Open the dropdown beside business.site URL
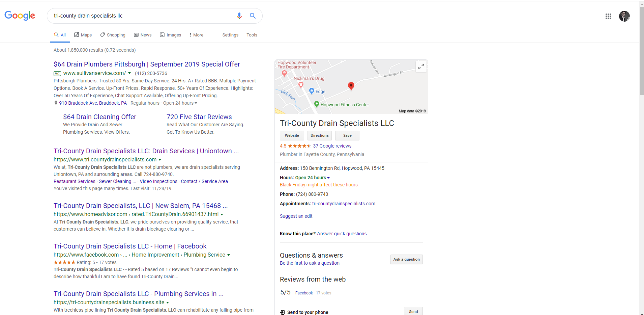The image size is (644, 315). click(168, 303)
